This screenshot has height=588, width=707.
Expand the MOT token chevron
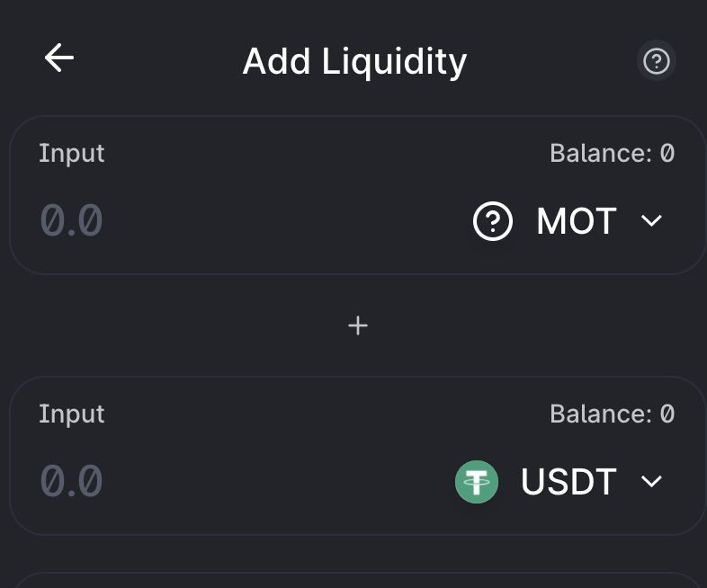pyautogui.click(x=651, y=221)
